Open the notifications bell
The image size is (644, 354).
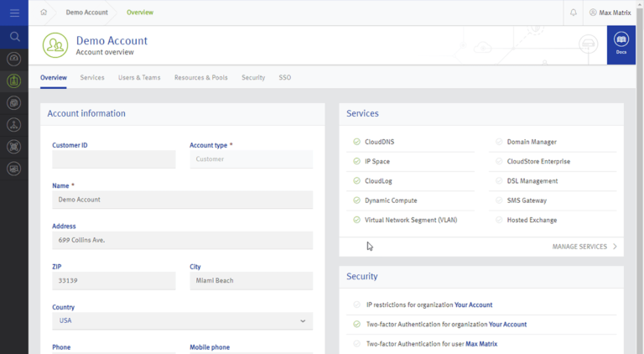(x=574, y=13)
